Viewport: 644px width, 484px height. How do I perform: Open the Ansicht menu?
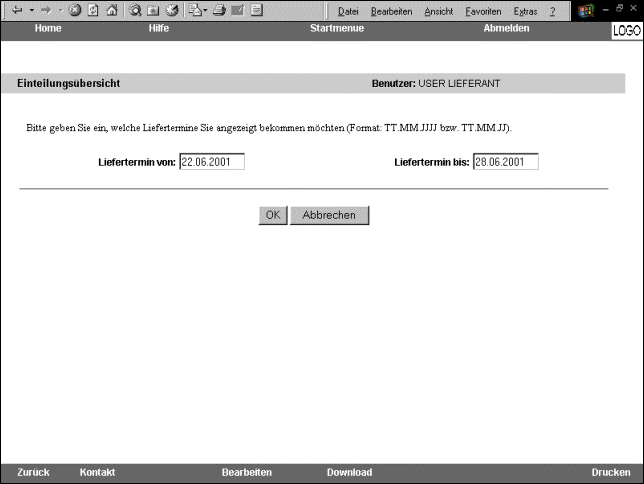tap(439, 12)
